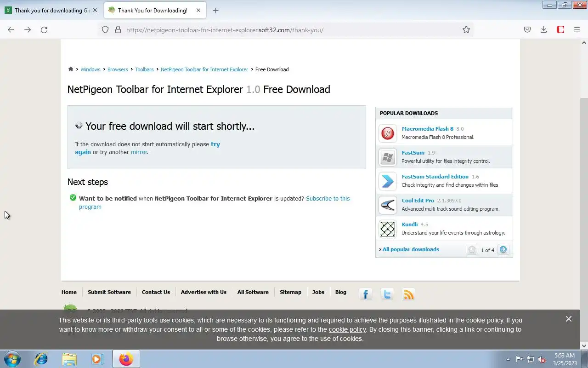Open the Jobs footer link
588x368 pixels.
318,292
